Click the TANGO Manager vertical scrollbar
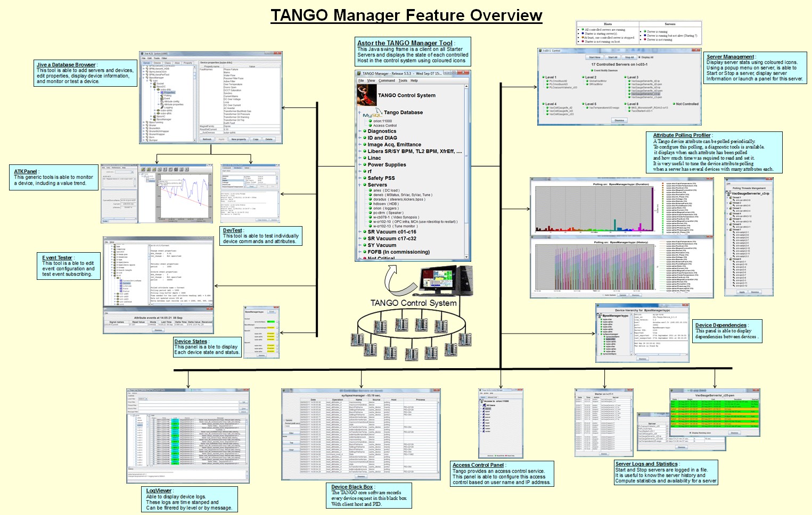 pyautogui.click(x=466, y=171)
